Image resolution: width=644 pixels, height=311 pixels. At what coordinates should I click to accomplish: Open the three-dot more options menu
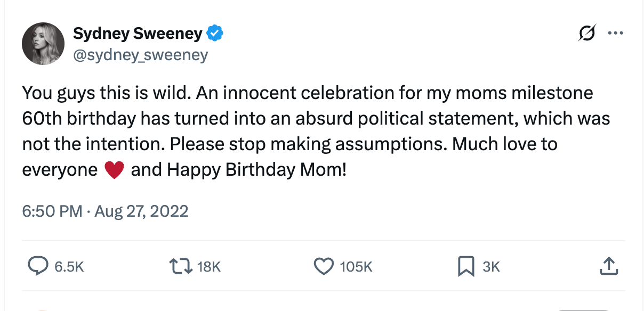pos(615,34)
